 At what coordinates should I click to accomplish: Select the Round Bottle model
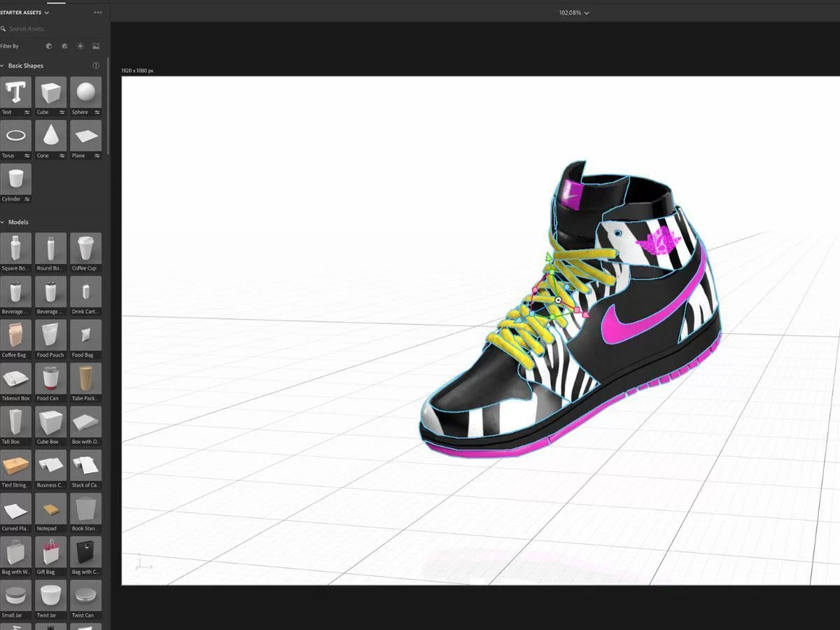pyautogui.click(x=50, y=248)
